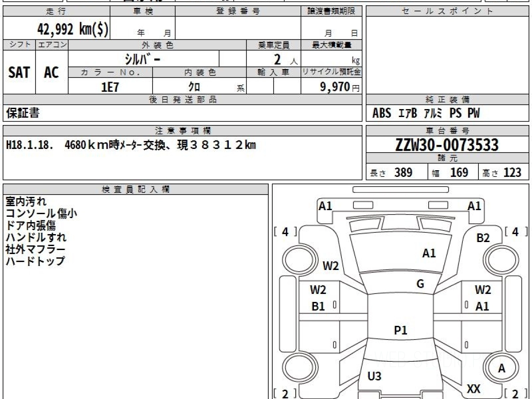Click inspector note ハードトップ
Image resolution: width=532 pixels, height=399 pixels.
35,261
